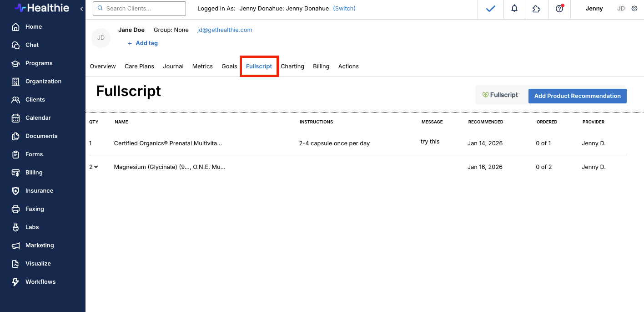Open the help question mark icon
Screen dimensions: 644x312
click(559, 9)
